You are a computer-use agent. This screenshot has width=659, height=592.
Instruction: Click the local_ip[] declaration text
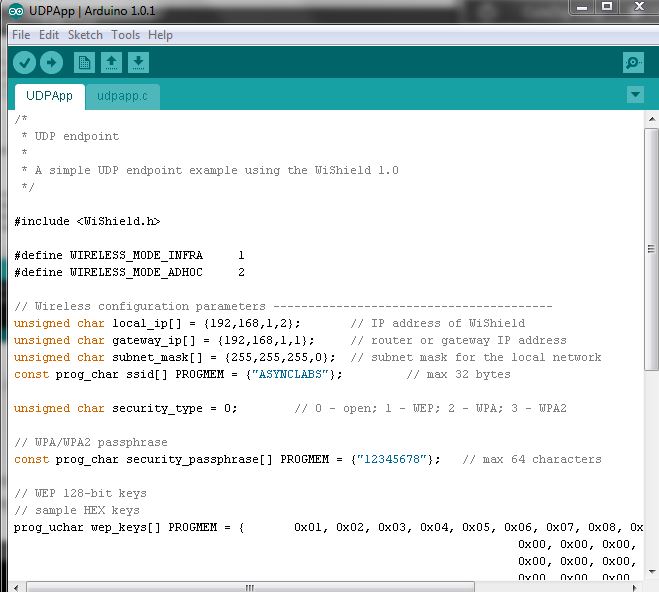click(157, 324)
